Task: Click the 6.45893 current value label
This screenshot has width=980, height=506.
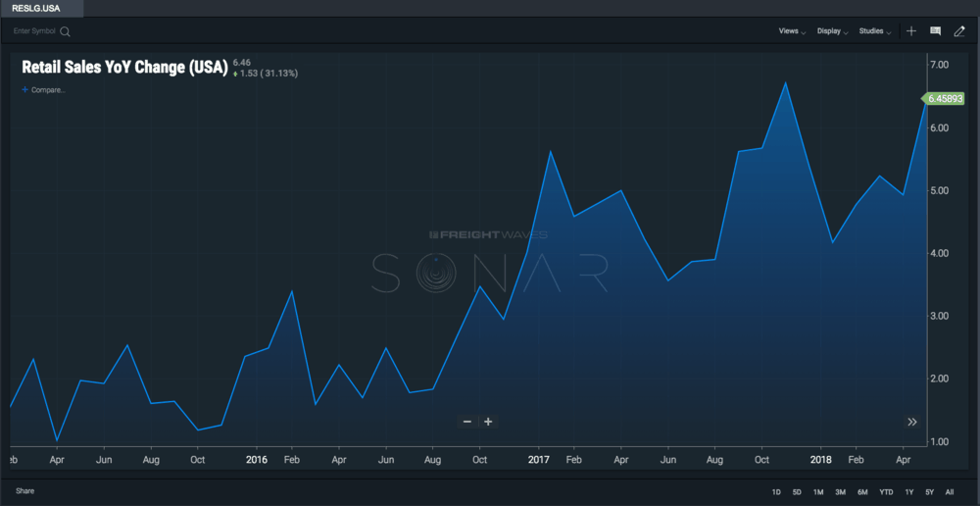Action: click(943, 98)
